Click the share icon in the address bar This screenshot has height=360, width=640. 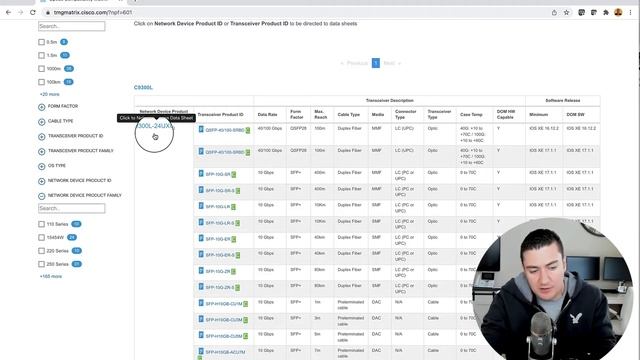(x=554, y=13)
